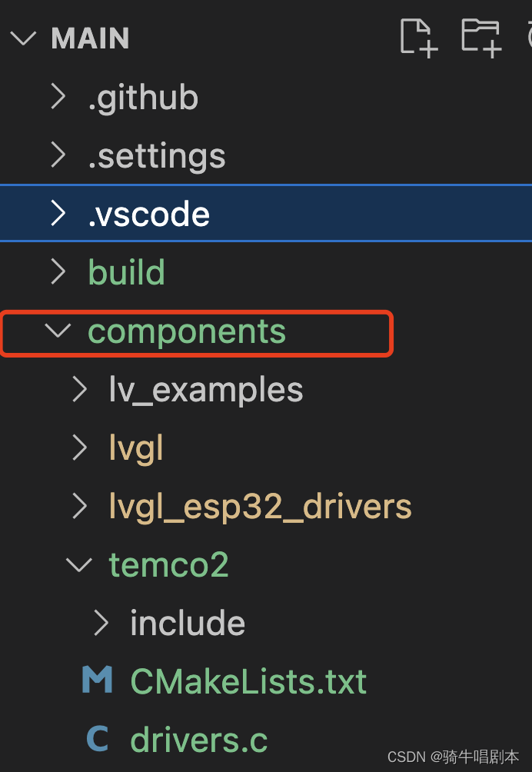Click the MAIN section header title
The height and width of the screenshot is (772, 532).
(90, 38)
